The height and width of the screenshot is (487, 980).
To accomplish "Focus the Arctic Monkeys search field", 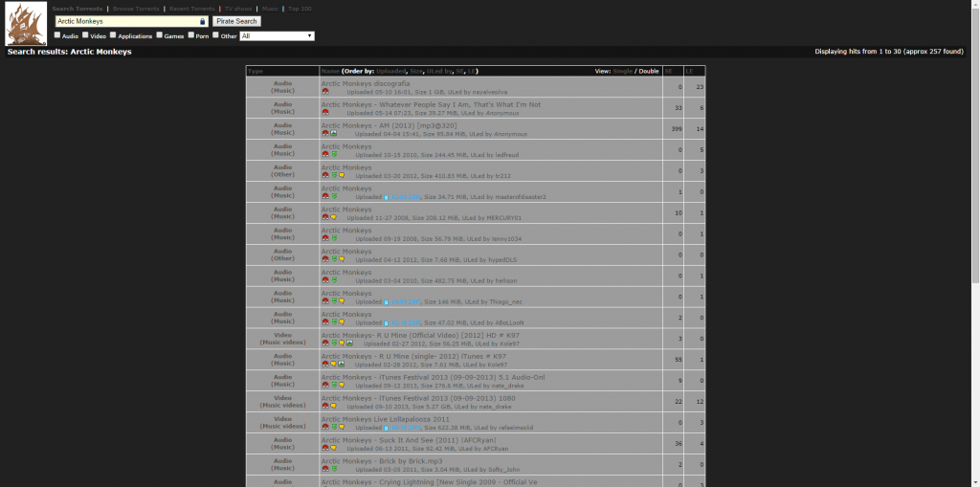I will pyautogui.click(x=132, y=21).
